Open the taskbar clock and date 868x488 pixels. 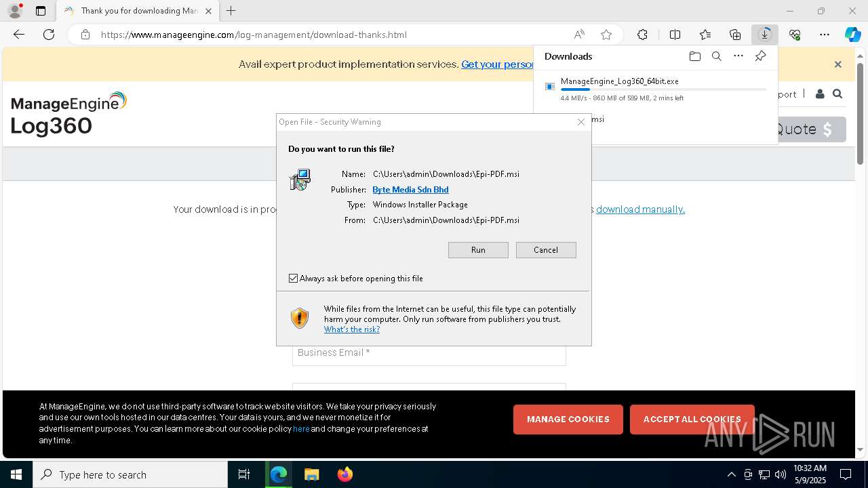coord(810,474)
